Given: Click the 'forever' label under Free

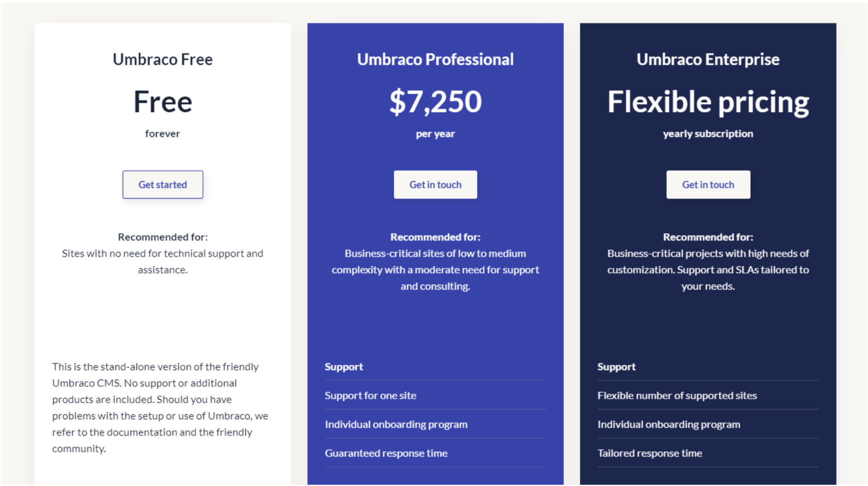Looking at the screenshot, I should [162, 134].
